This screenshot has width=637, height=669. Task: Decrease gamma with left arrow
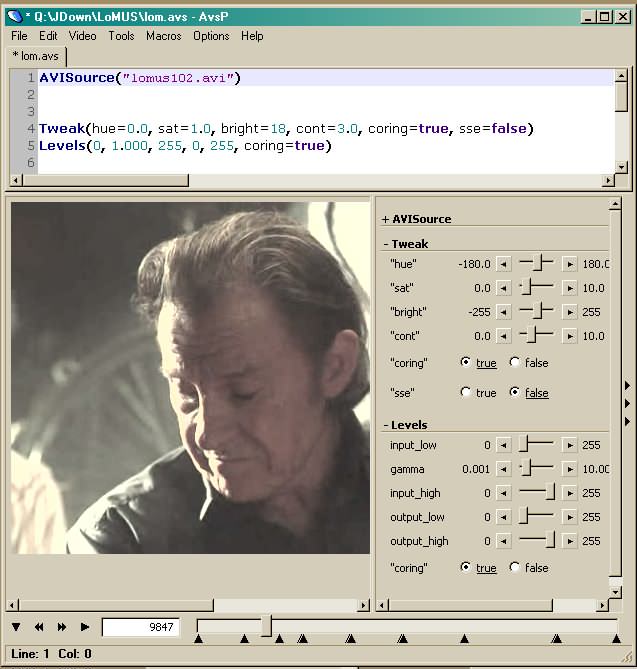[503, 469]
